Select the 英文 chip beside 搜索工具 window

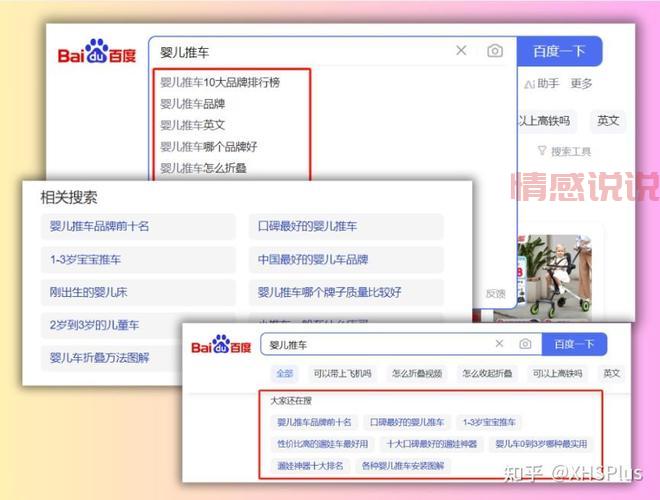coord(608,121)
